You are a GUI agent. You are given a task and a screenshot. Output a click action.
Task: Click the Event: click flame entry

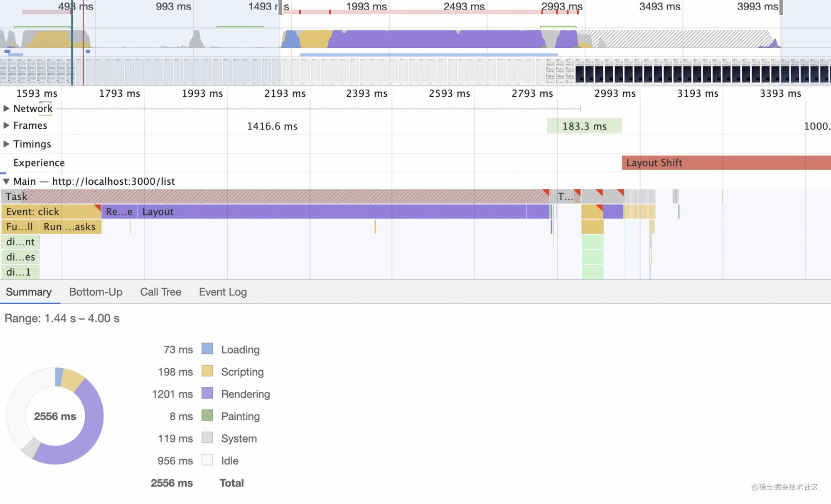[x=50, y=212]
